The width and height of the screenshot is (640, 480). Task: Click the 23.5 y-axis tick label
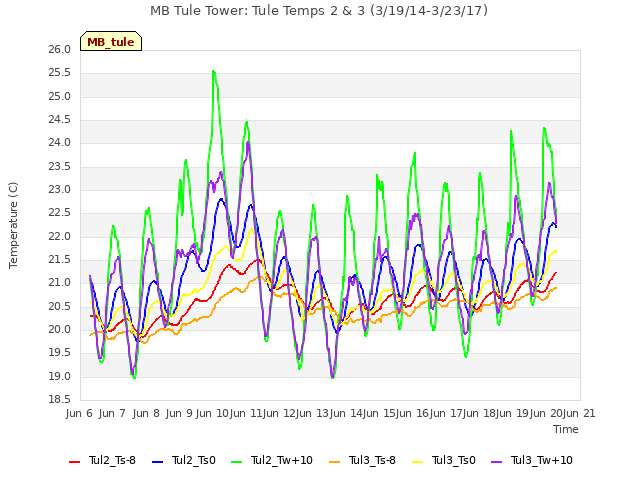[60, 167]
